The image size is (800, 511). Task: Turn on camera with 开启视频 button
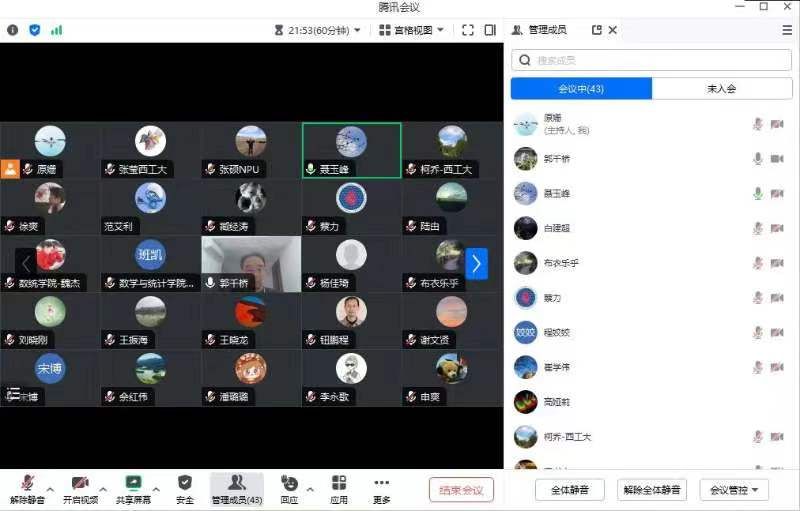(x=80, y=488)
